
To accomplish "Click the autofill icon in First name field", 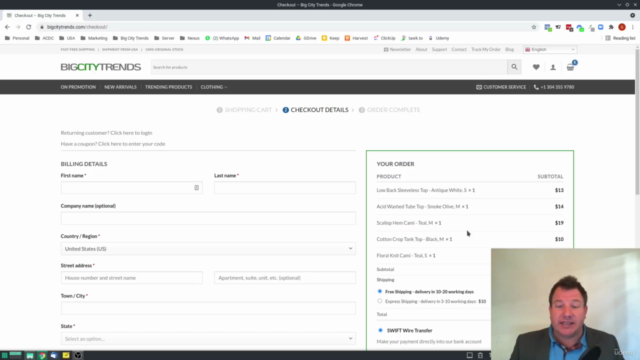I will [x=196, y=188].
